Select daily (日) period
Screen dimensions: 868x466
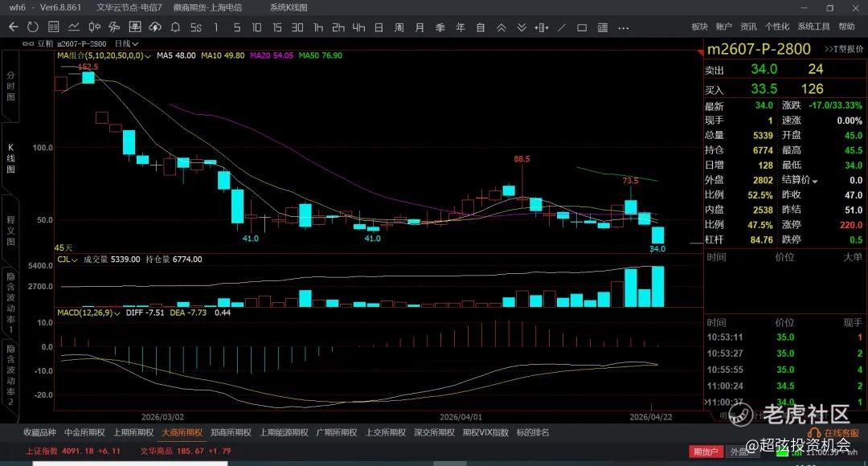pyautogui.click(x=379, y=27)
